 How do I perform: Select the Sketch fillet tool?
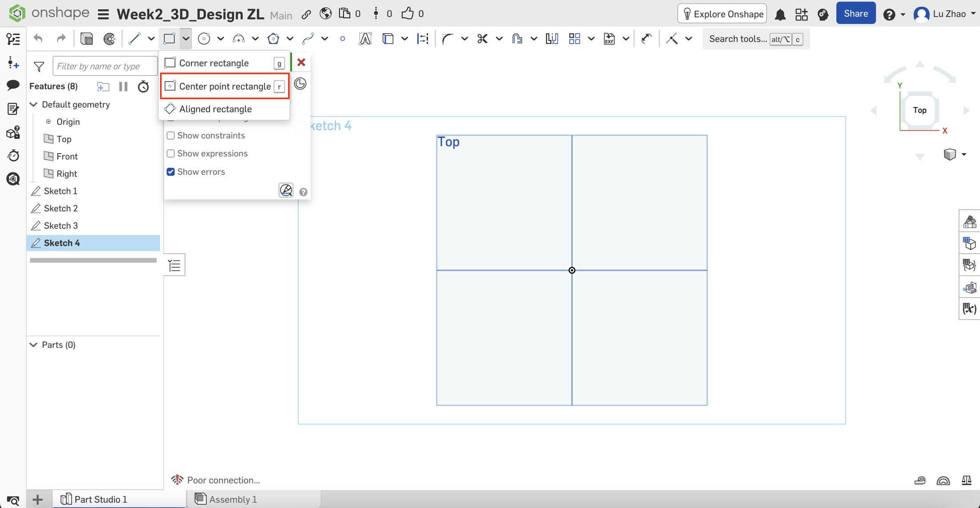[x=447, y=39]
